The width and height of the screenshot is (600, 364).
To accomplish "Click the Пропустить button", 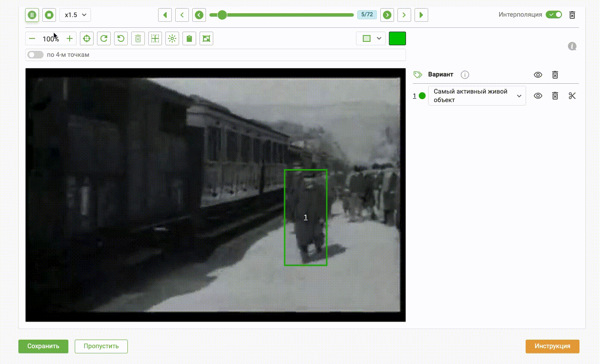I will click(101, 346).
